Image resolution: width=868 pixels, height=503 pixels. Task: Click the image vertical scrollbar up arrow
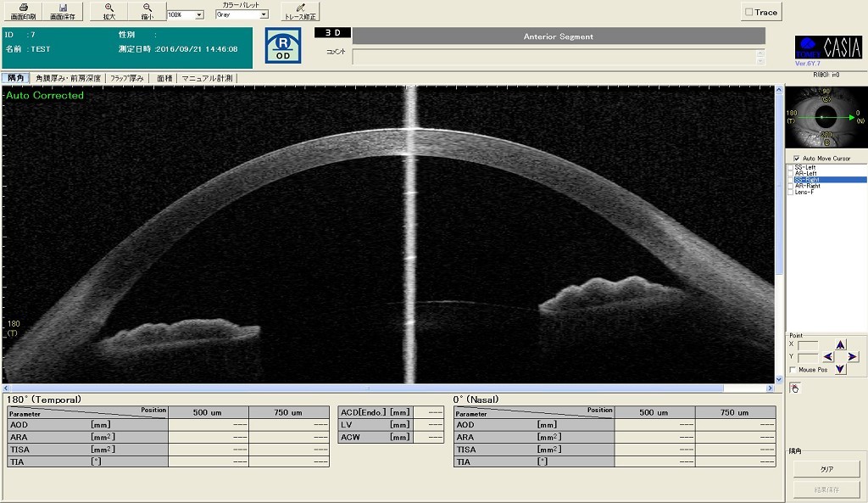point(779,89)
